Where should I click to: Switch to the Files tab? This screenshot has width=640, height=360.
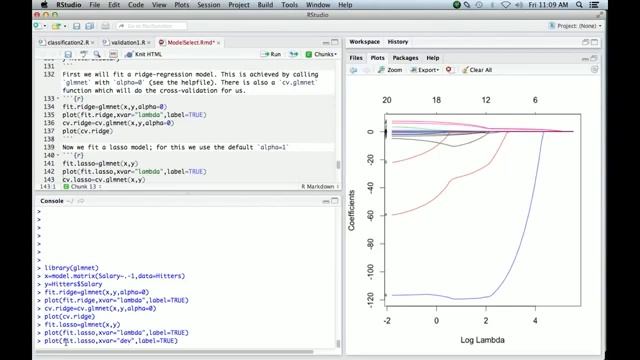pos(356,58)
